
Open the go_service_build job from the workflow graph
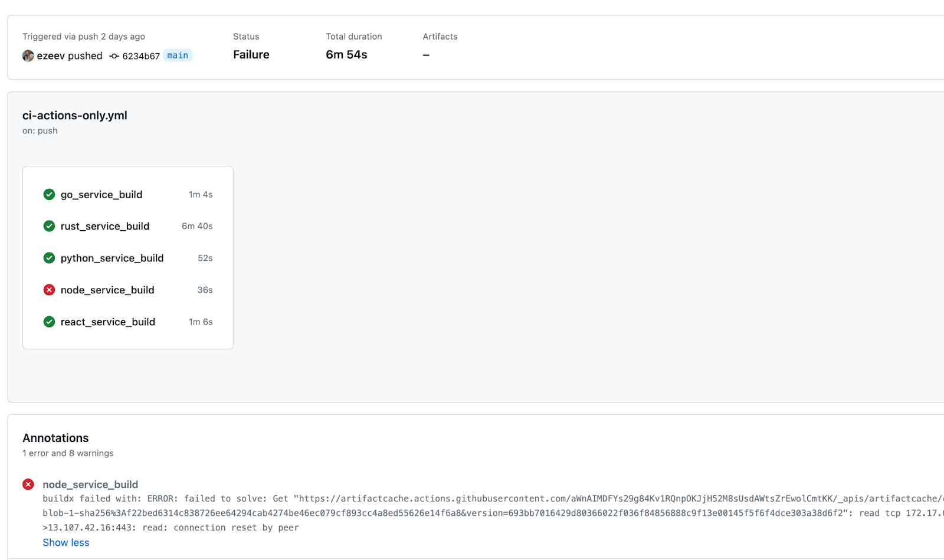(101, 194)
